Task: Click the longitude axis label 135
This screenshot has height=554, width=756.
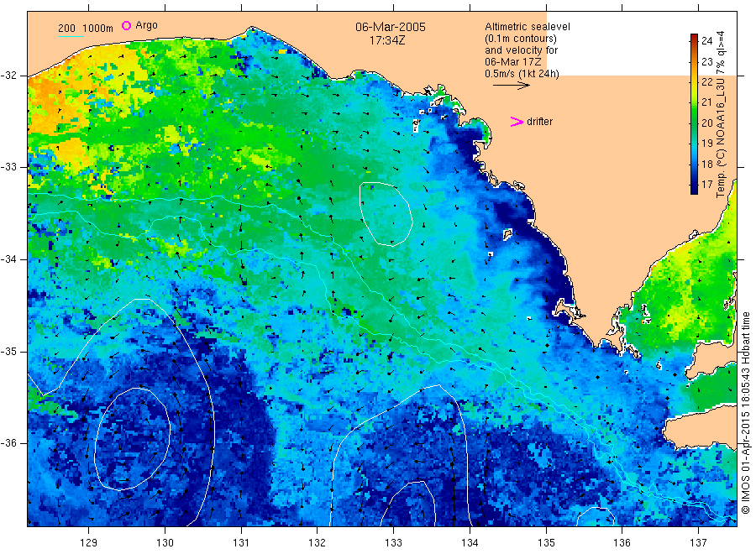Action: [546, 543]
